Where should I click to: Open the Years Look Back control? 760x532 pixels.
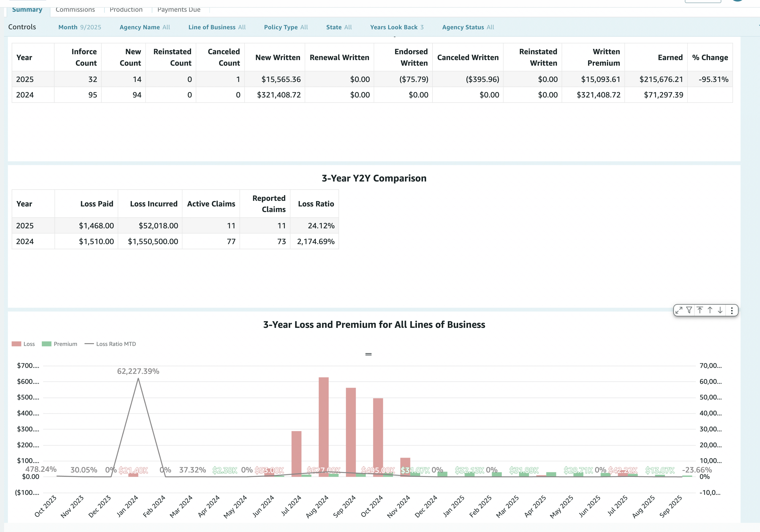[x=397, y=27]
